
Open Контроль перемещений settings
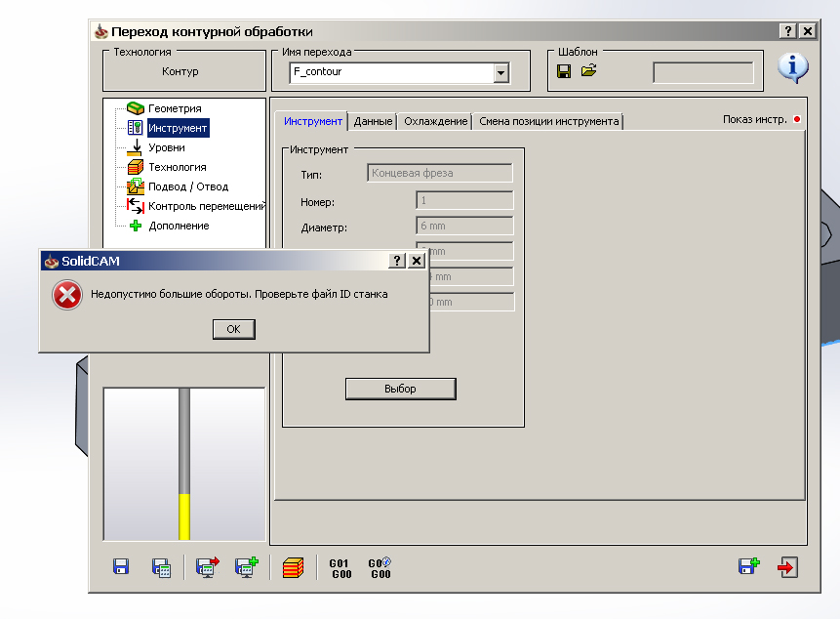coord(206,206)
